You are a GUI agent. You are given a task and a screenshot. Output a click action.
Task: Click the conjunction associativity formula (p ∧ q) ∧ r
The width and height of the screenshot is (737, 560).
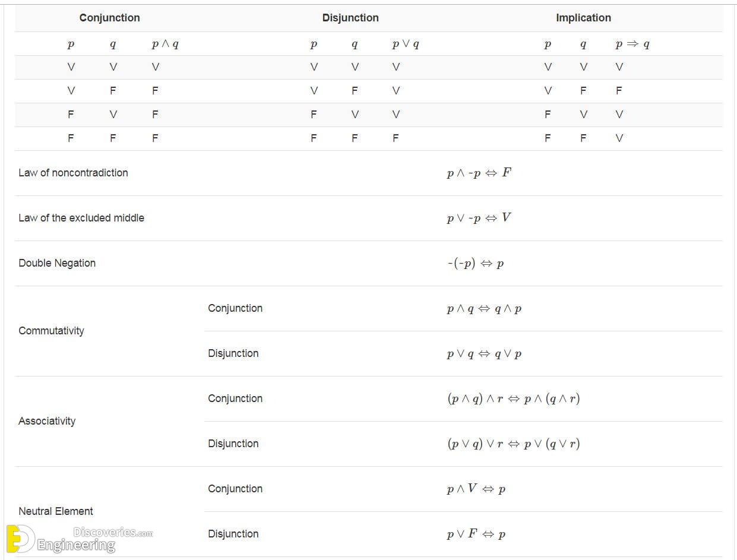514,398
